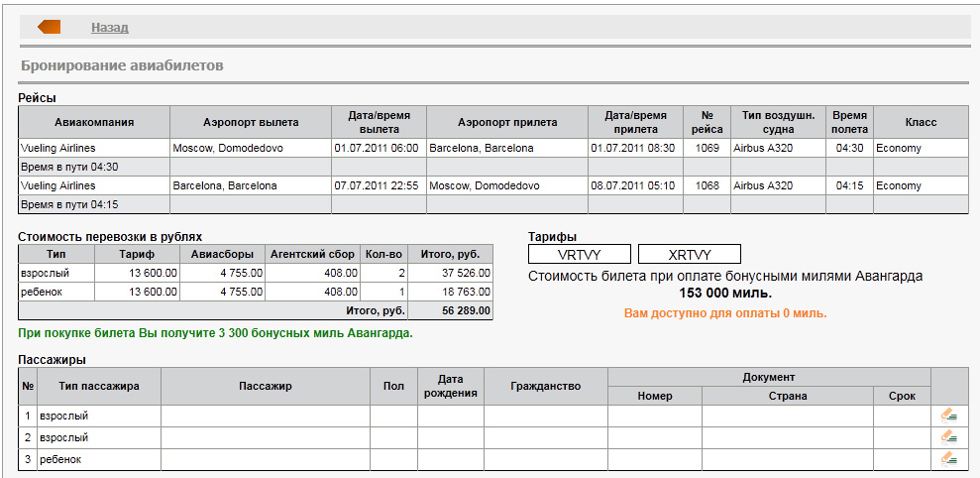The height and width of the screenshot is (478, 980).
Task: Click document Страна cell for child passenger
Action: 787,459
